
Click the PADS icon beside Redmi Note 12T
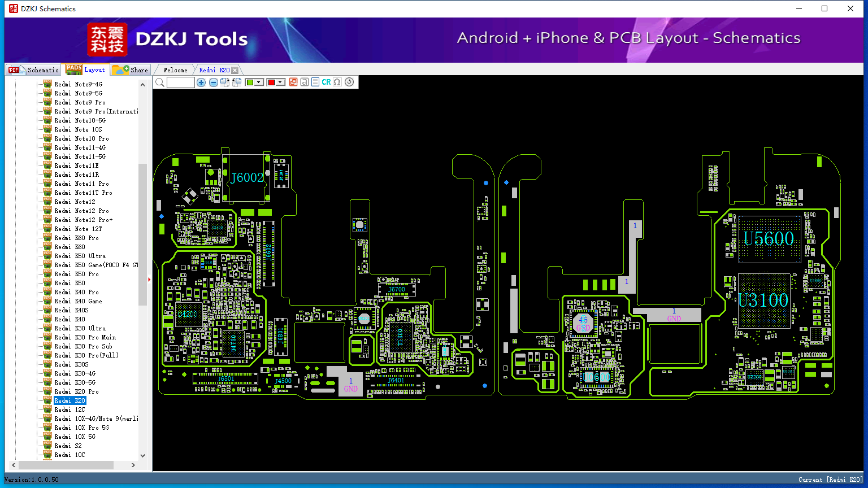coord(47,229)
